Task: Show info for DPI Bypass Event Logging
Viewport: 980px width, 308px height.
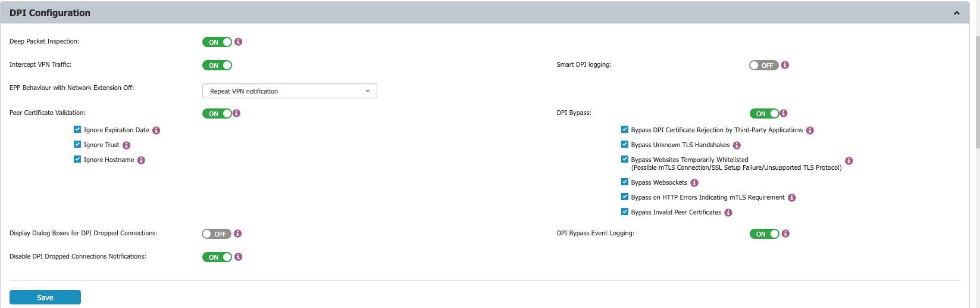Action: [x=785, y=234]
